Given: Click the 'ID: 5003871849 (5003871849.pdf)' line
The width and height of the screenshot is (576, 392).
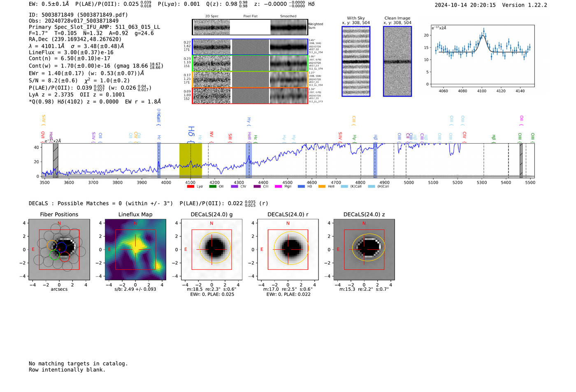Looking at the screenshot, I should (x=78, y=15).
